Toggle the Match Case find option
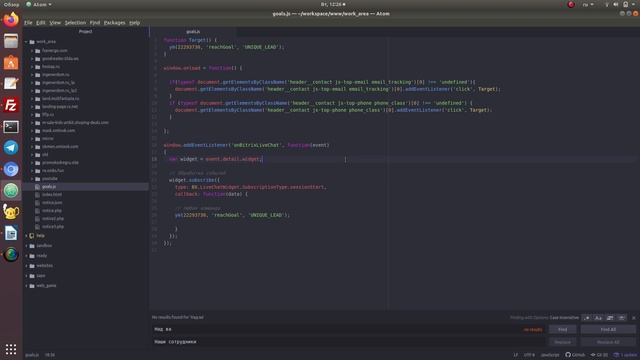Screen dimensions: 640x360 [598, 318]
